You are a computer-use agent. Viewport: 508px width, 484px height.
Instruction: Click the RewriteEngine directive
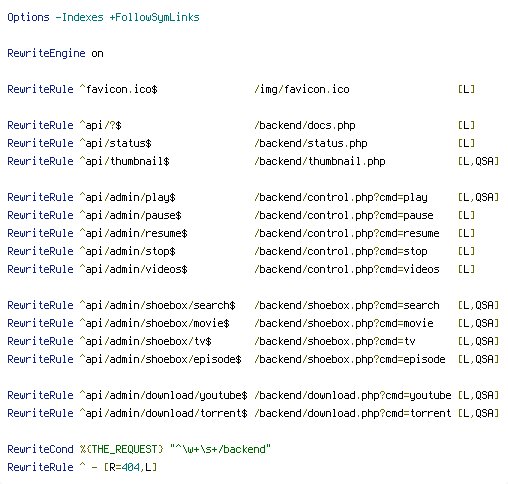[x=46, y=53]
